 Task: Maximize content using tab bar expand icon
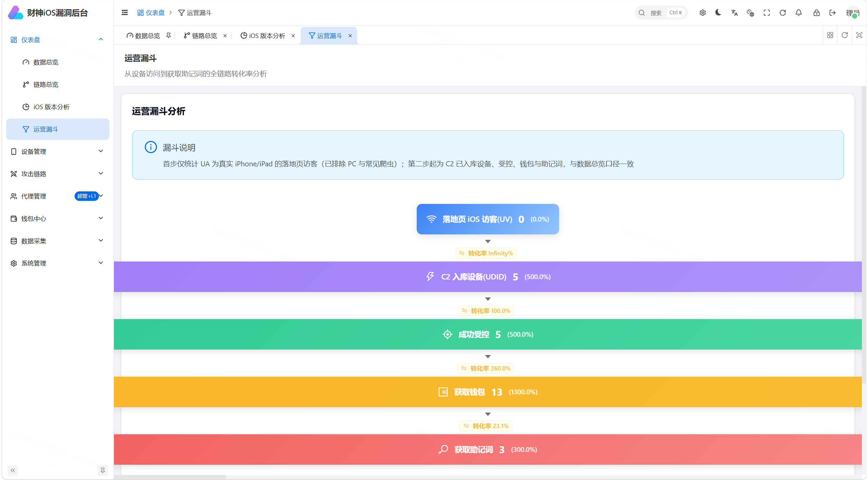[859, 35]
